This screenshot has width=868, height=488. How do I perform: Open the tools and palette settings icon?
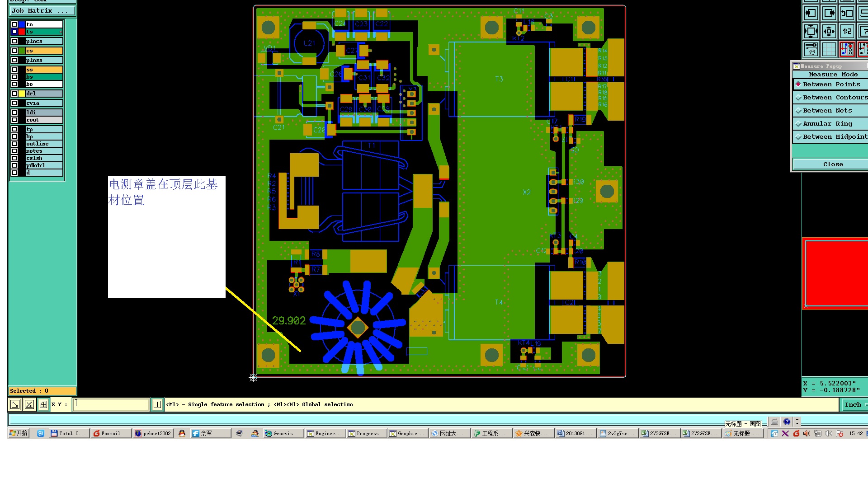[x=811, y=49]
